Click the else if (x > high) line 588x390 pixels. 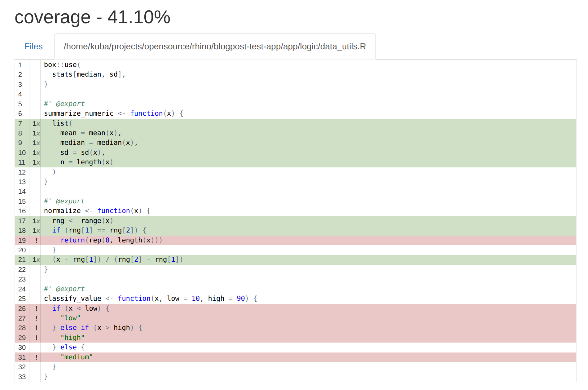[x=97, y=328]
